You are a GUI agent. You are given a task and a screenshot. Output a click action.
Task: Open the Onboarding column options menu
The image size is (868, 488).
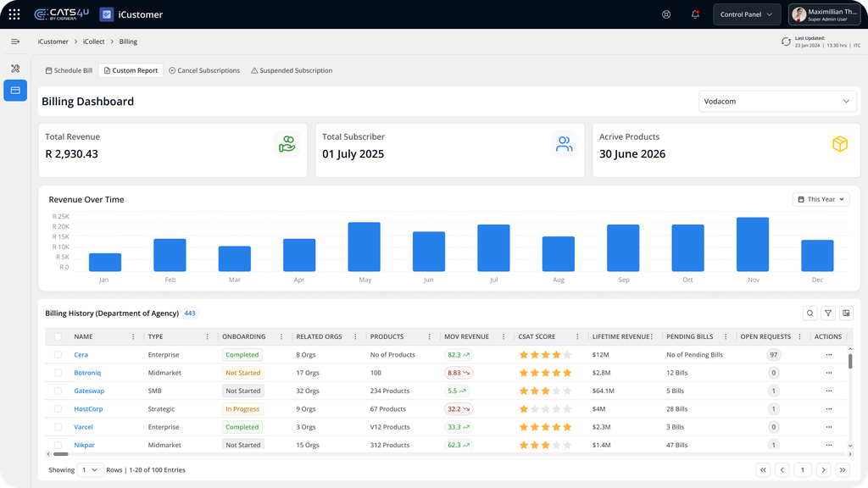281,336
